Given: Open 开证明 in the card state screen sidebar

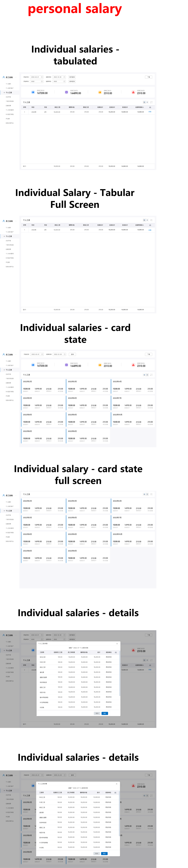Looking at the screenshot, I should (x=8, y=396).
